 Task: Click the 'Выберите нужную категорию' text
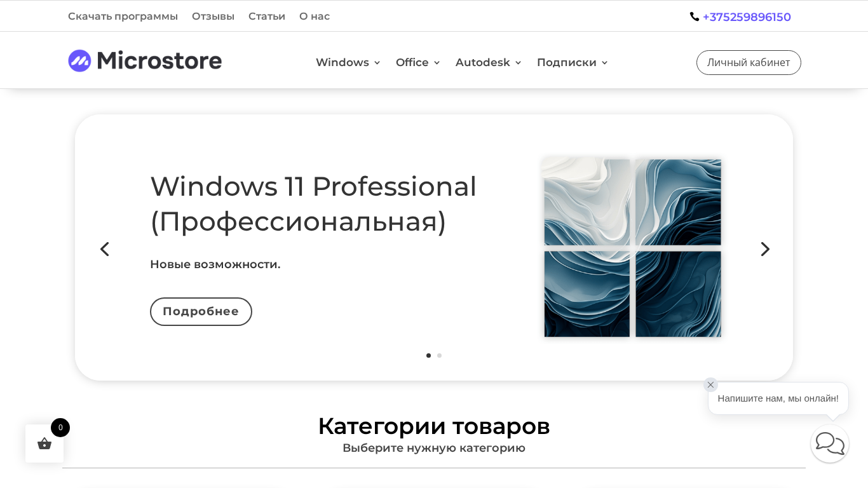[x=434, y=448]
